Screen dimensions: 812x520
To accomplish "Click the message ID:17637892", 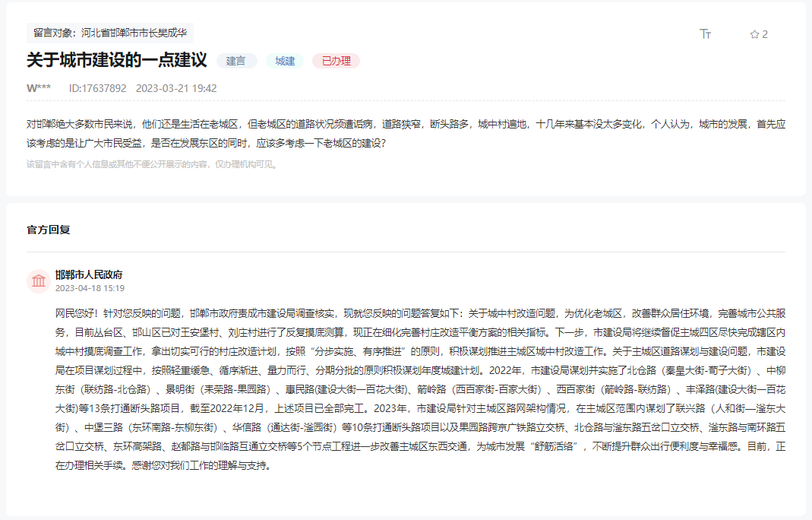I will pyautogui.click(x=97, y=88).
